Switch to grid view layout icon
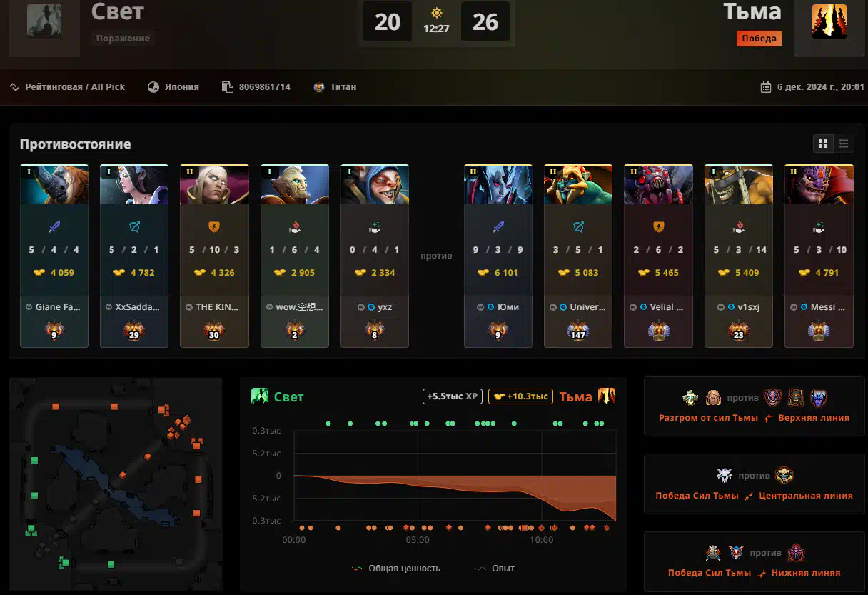The width and height of the screenshot is (868, 595). 823,144
